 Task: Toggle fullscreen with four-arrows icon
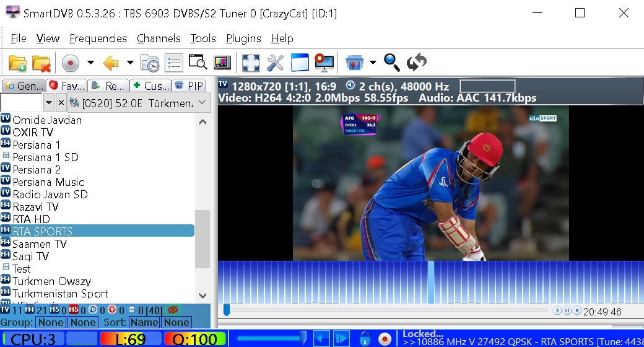click(x=251, y=63)
